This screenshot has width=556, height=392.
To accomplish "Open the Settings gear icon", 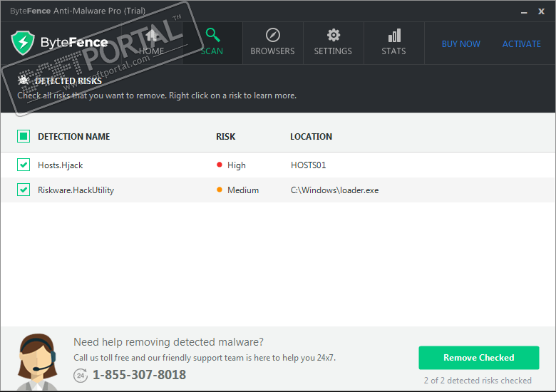I will tap(334, 35).
